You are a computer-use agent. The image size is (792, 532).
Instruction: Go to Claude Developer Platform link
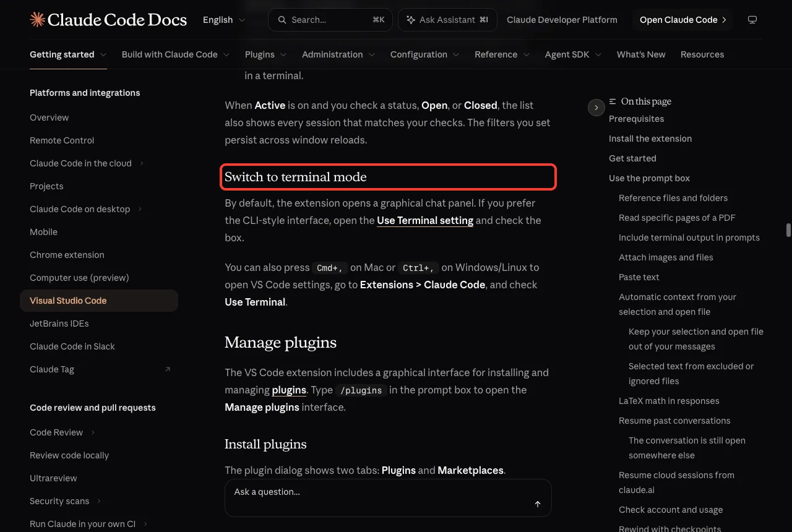(562, 20)
